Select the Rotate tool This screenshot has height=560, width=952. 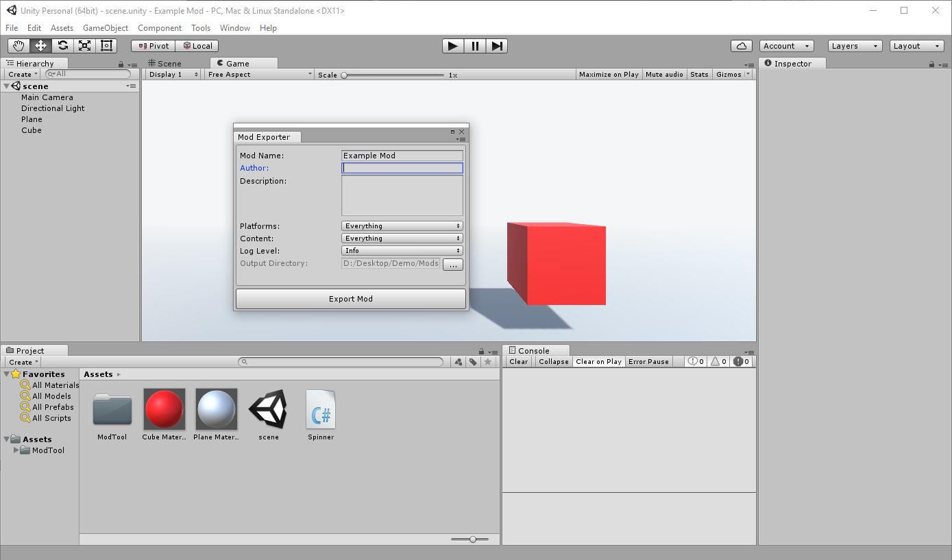coord(62,45)
